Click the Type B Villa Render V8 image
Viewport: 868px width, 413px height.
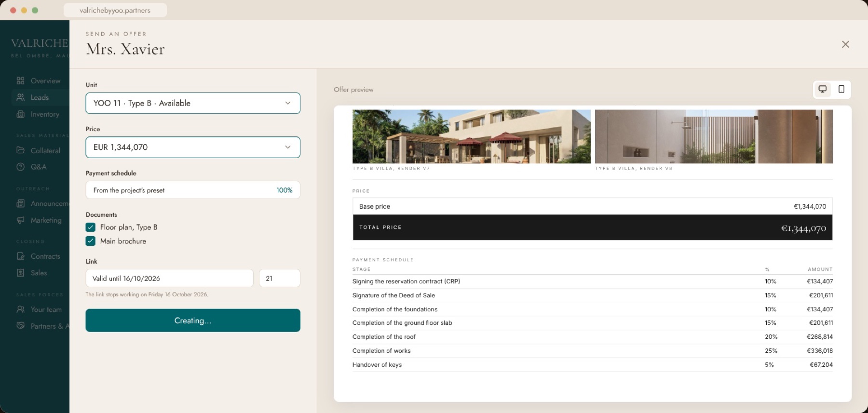click(x=714, y=136)
